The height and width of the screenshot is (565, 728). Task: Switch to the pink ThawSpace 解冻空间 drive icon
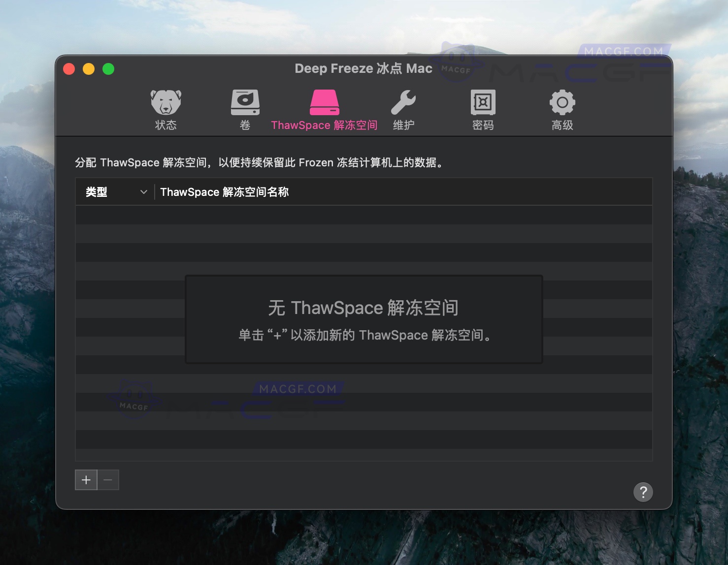(324, 102)
